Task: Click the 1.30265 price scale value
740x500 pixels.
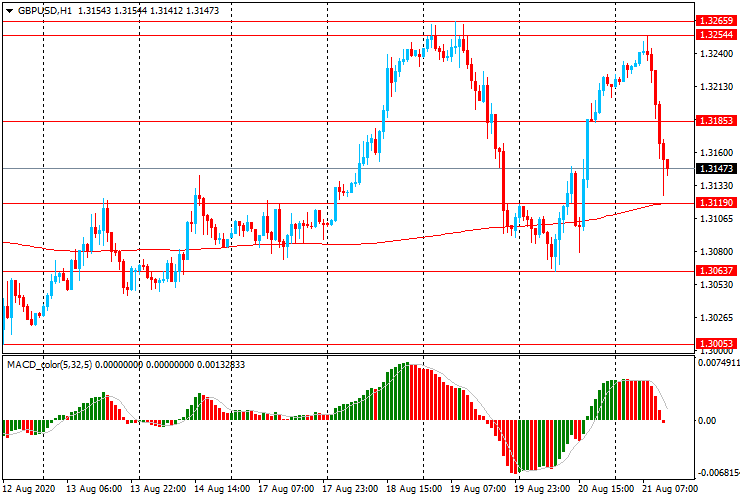Action: pos(716,318)
